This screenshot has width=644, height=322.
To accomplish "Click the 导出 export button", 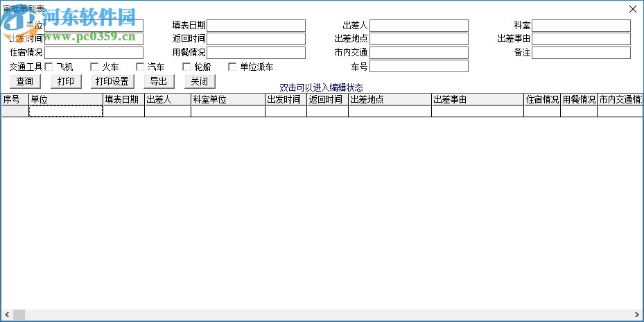I will [x=159, y=81].
